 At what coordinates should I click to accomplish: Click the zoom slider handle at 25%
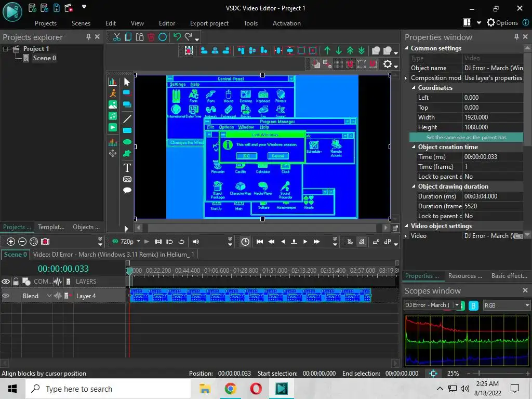(x=478, y=373)
